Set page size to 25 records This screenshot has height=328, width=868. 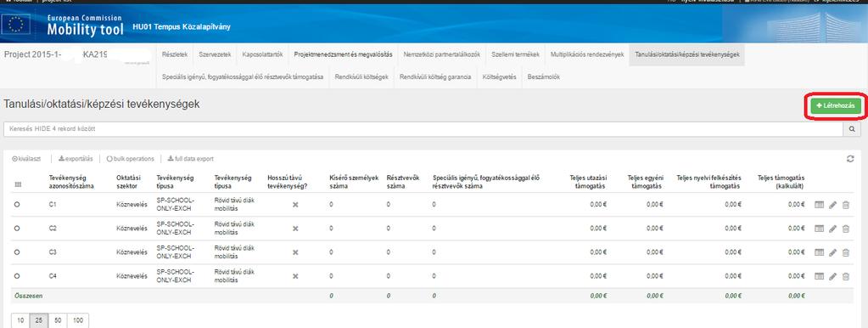tap(39, 321)
